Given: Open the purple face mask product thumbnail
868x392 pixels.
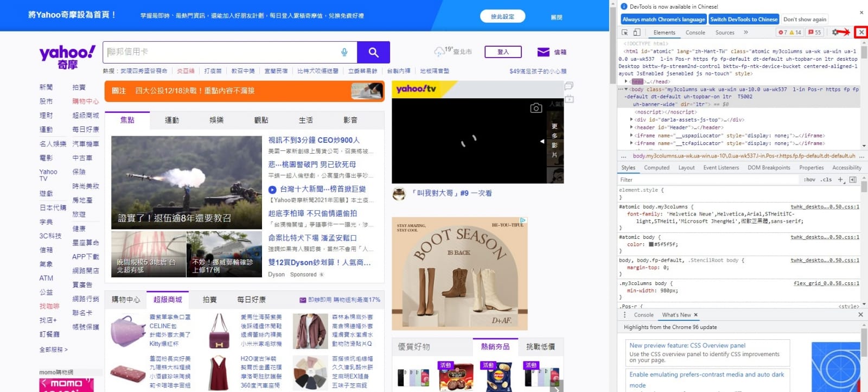Looking at the screenshot, I should point(128,331).
